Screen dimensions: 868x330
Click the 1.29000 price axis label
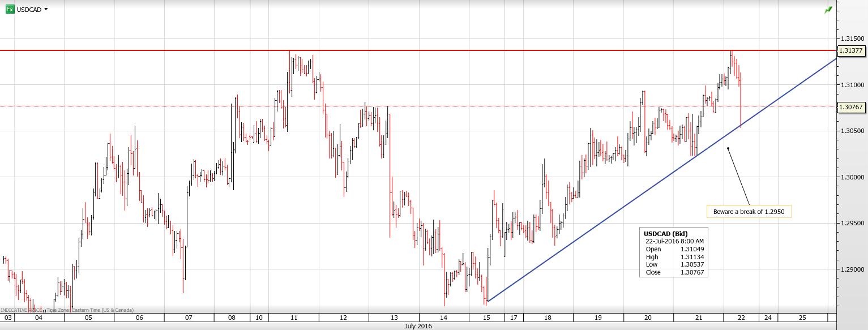852,269
